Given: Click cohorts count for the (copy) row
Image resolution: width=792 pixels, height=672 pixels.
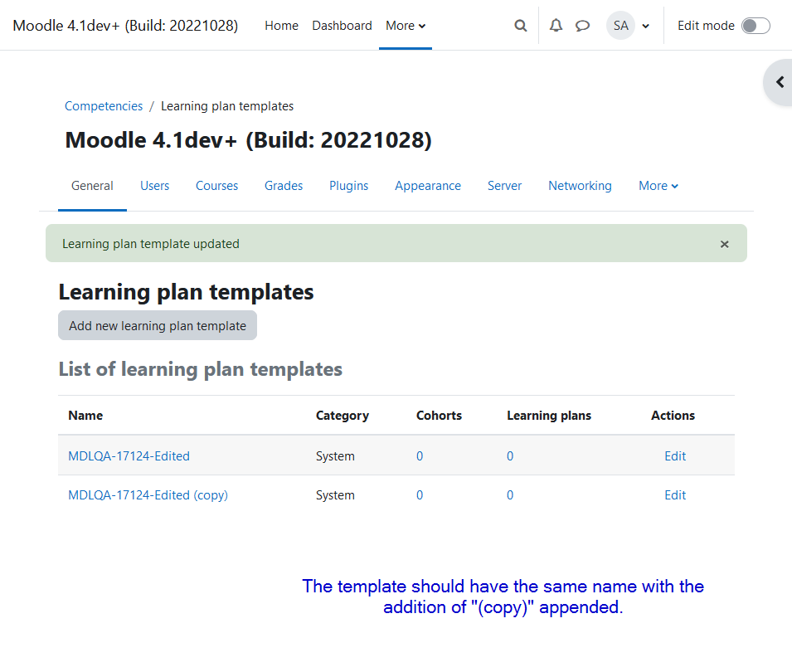Looking at the screenshot, I should pyautogui.click(x=420, y=495).
